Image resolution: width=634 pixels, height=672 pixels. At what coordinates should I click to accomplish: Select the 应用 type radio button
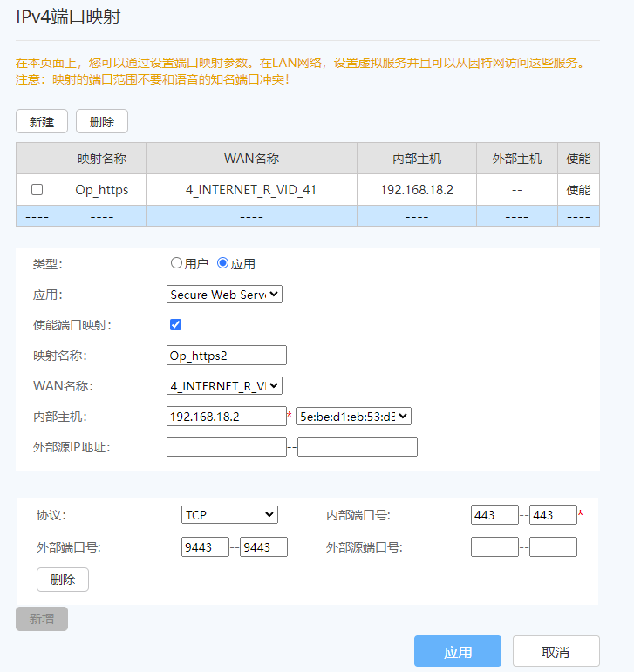point(222,262)
